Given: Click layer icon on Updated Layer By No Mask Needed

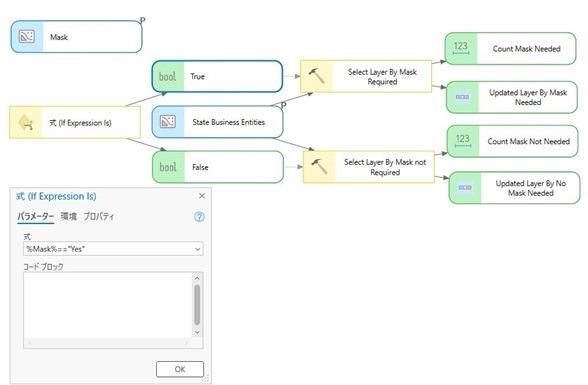Looking at the screenshot, I should point(465,187).
